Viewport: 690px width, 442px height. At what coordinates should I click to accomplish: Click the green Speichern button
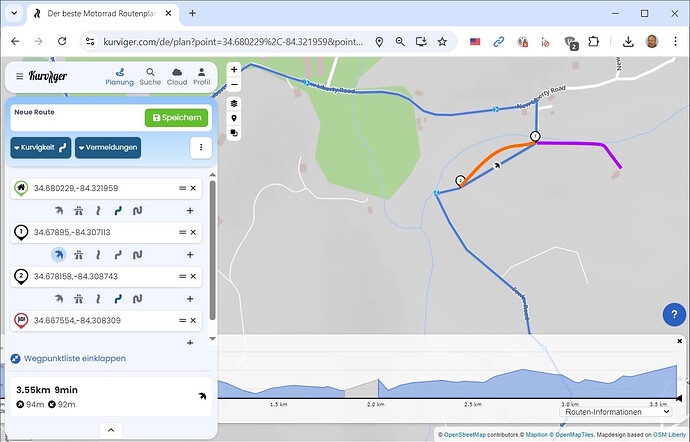[176, 118]
